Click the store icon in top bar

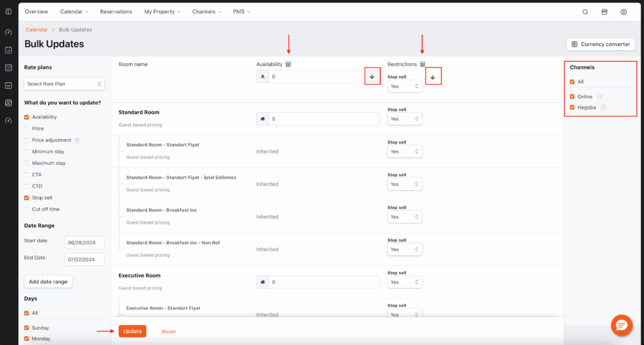[x=604, y=11]
